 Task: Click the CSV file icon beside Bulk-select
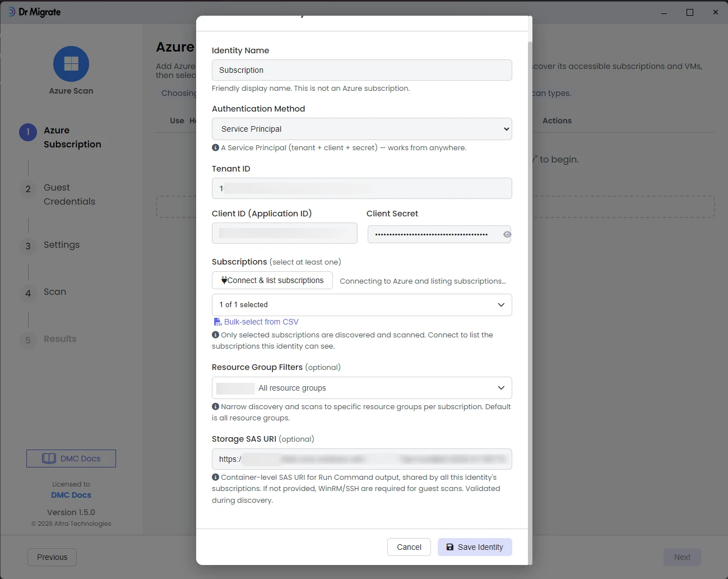(x=217, y=322)
